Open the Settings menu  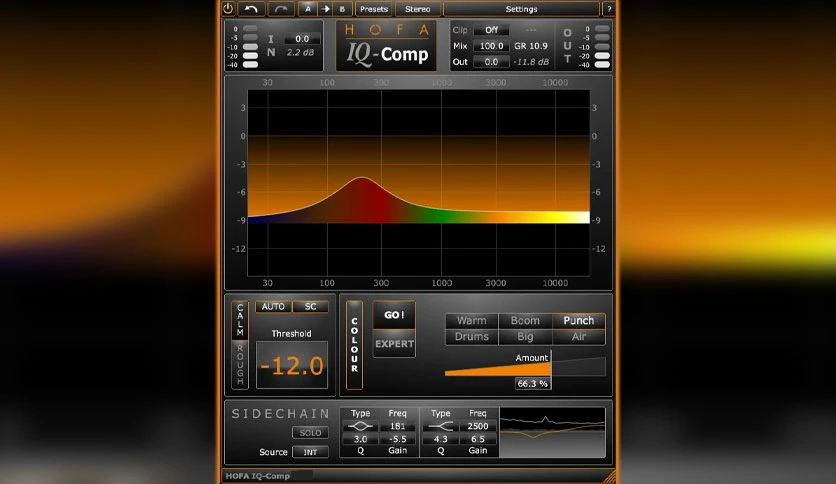coord(521,9)
